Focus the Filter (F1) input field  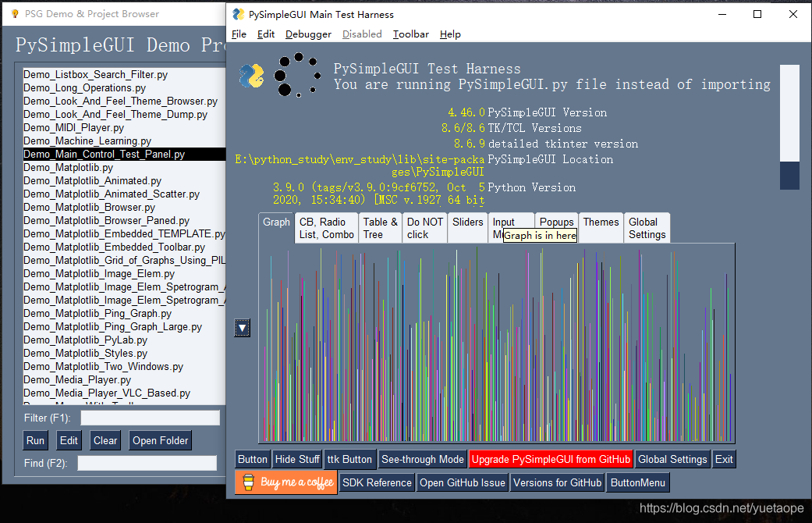151,418
